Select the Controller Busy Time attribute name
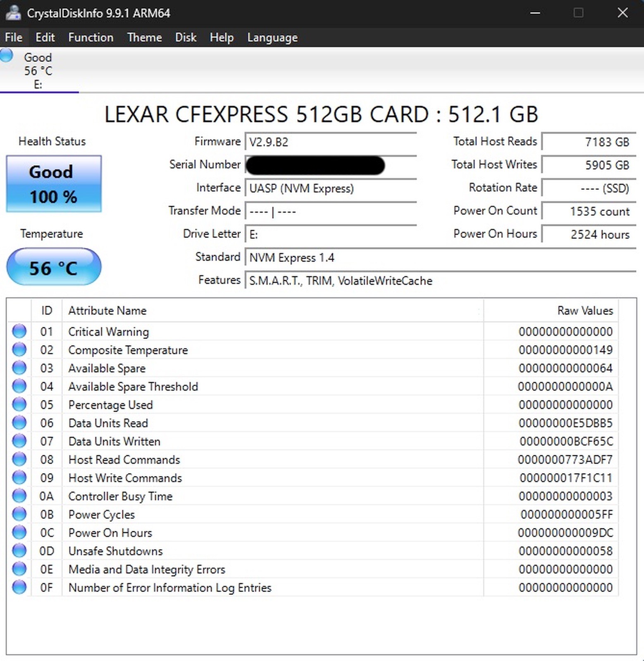The image size is (644, 661). [120, 496]
